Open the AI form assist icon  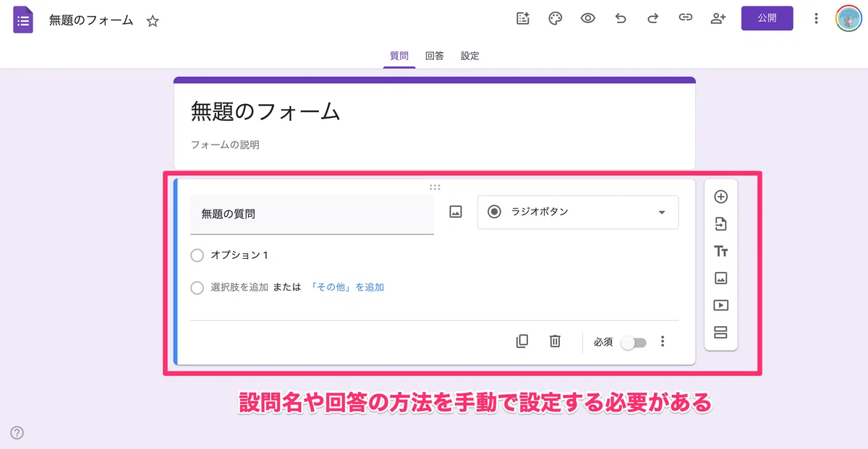pos(523,19)
